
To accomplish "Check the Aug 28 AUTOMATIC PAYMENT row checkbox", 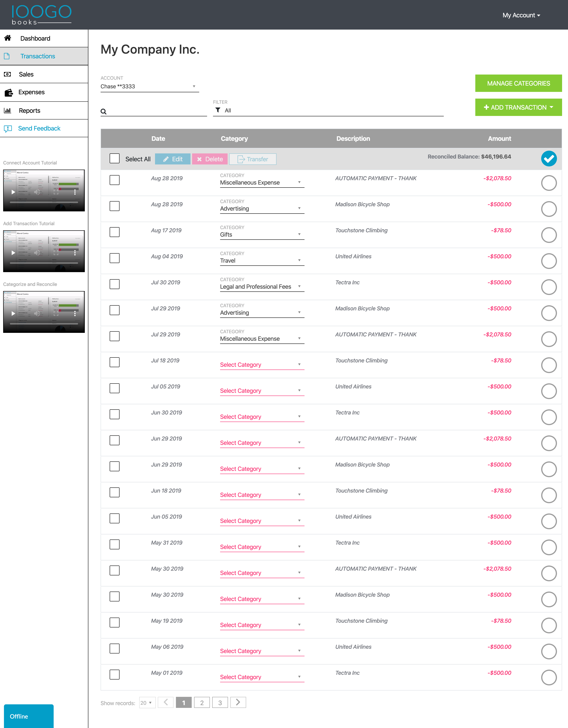I will (x=115, y=180).
